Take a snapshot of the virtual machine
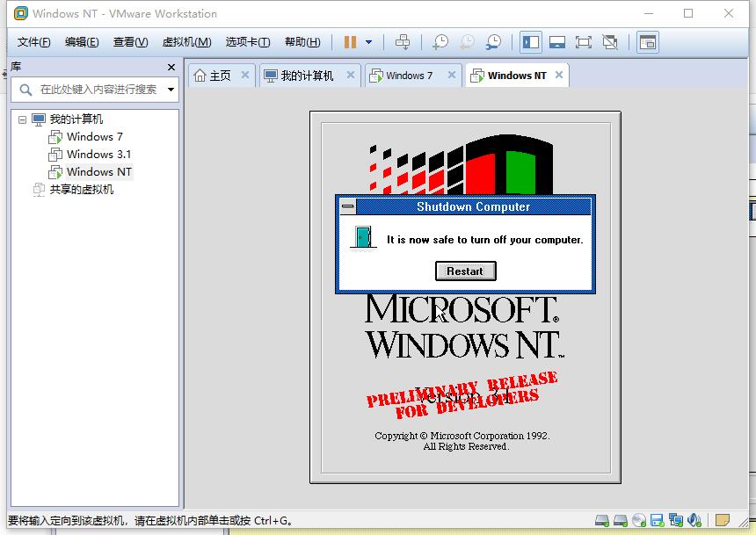756x535 pixels. 440,42
